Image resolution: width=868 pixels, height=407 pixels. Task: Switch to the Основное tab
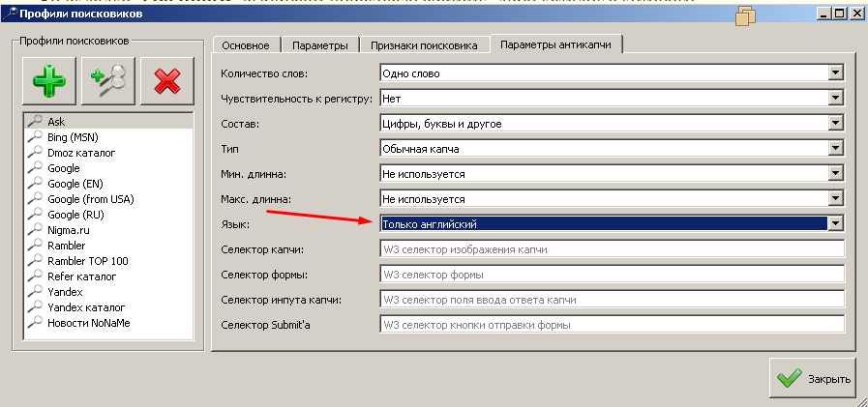pos(247,45)
